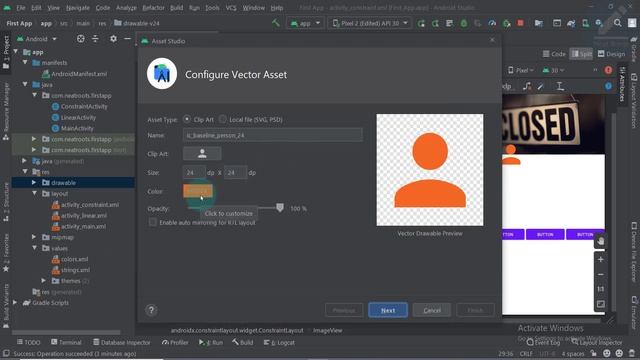Click the help question mark in Asset Studio
Screen dimensions: 640x360
[151, 310]
